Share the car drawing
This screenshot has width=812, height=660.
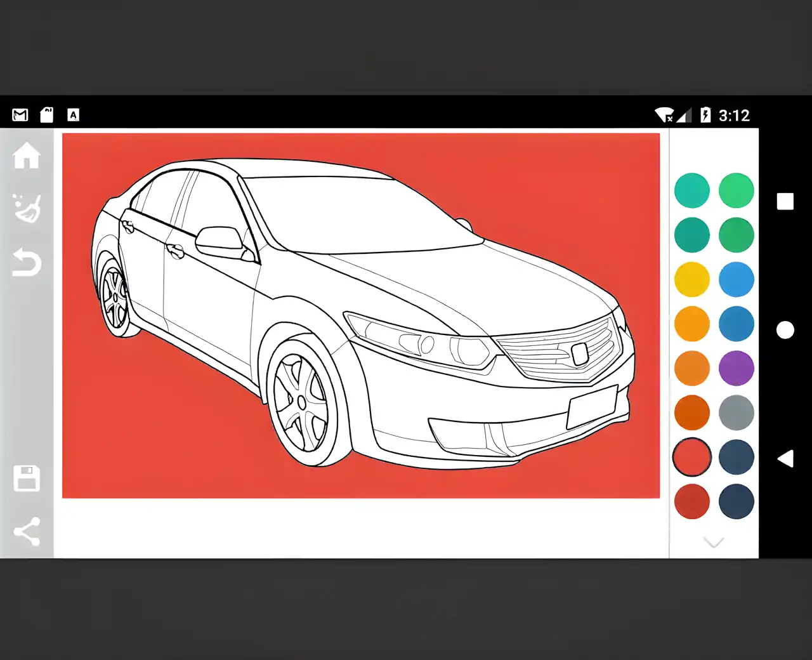tap(27, 532)
